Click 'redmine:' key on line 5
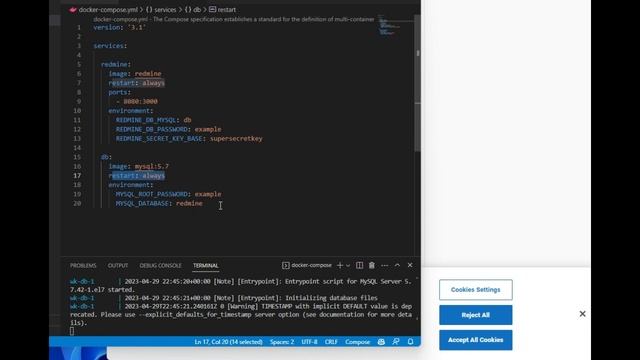Image resolution: width=640 pixels, height=360 pixels. click(x=116, y=64)
